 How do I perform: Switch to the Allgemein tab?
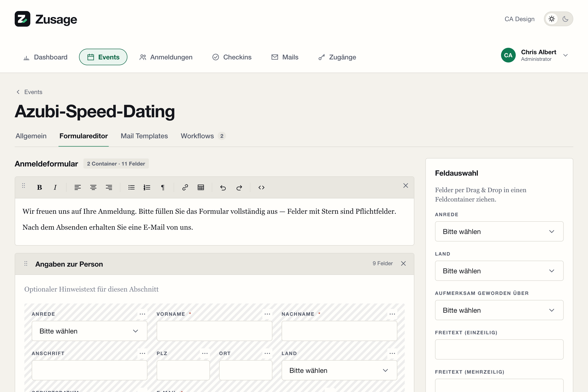click(x=31, y=136)
